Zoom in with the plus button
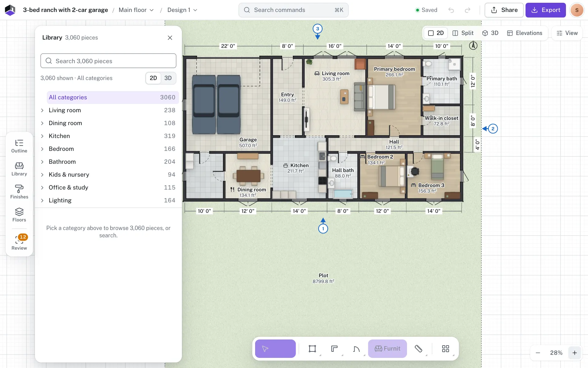The width and height of the screenshot is (588, 368). [x=575, y=353]
